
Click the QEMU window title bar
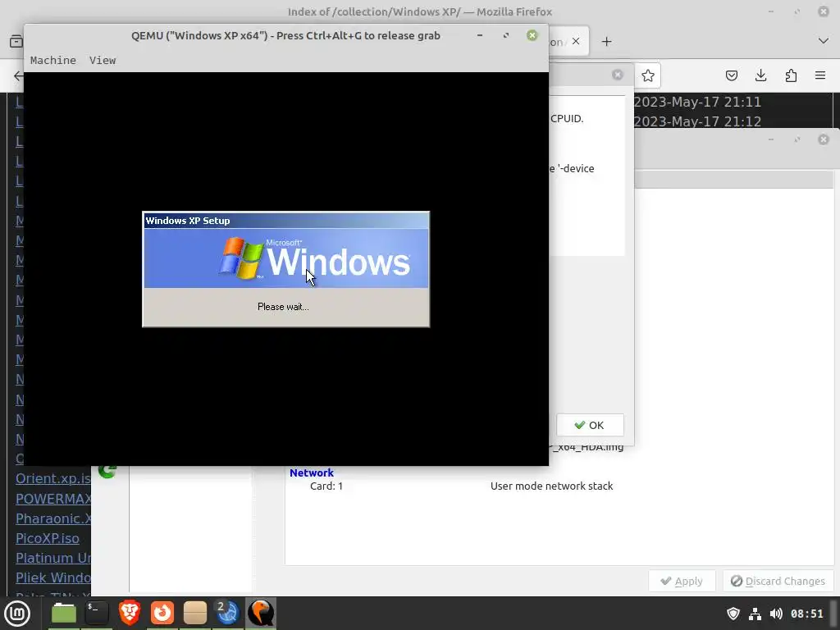[x=285, y=35]
